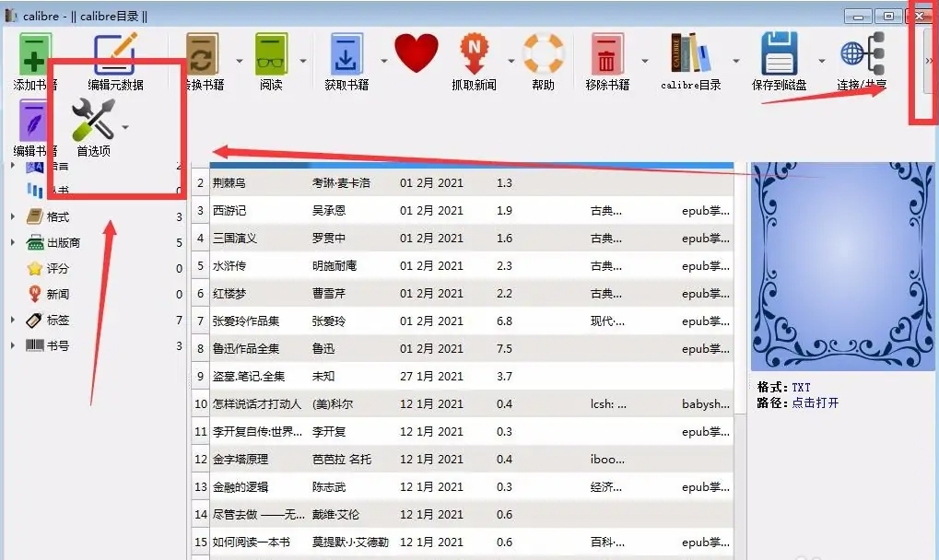This screenshot has height=560, width=939.
Task: Open dropdown arrow beside 阅读
Action: click(303, 61)
